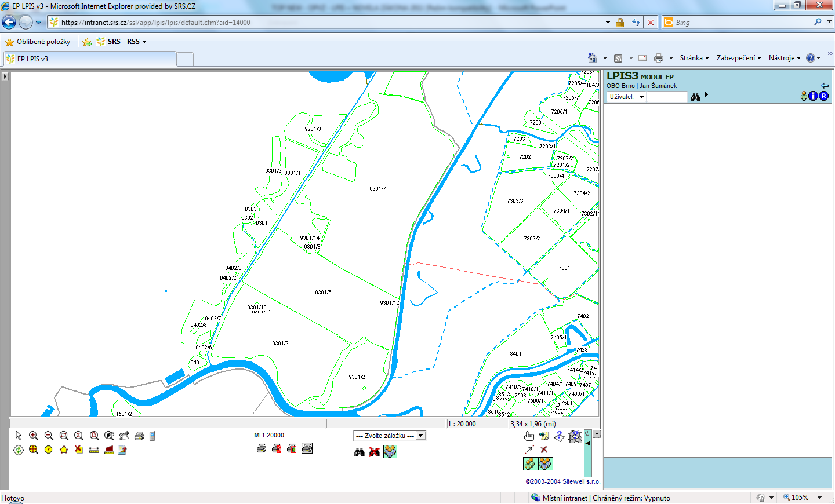The height and width of the screenshot is (504, 835).
Task: Click the arrow line drawing tool
Action: point(529,450)
